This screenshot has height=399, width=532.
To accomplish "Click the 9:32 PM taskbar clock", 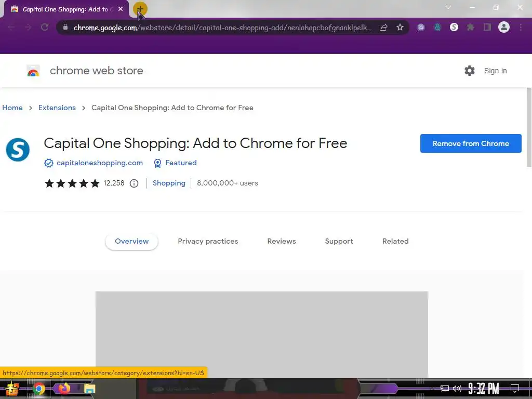I will (484, 388).
